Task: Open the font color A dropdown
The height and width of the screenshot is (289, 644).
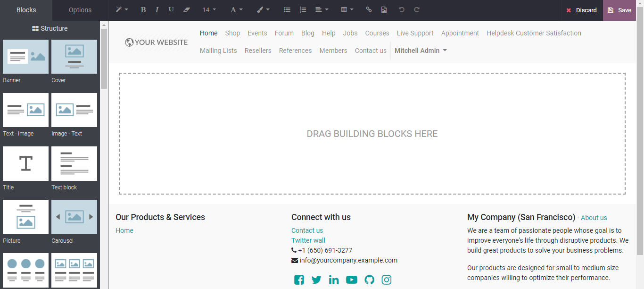Action: click(237, 10)
